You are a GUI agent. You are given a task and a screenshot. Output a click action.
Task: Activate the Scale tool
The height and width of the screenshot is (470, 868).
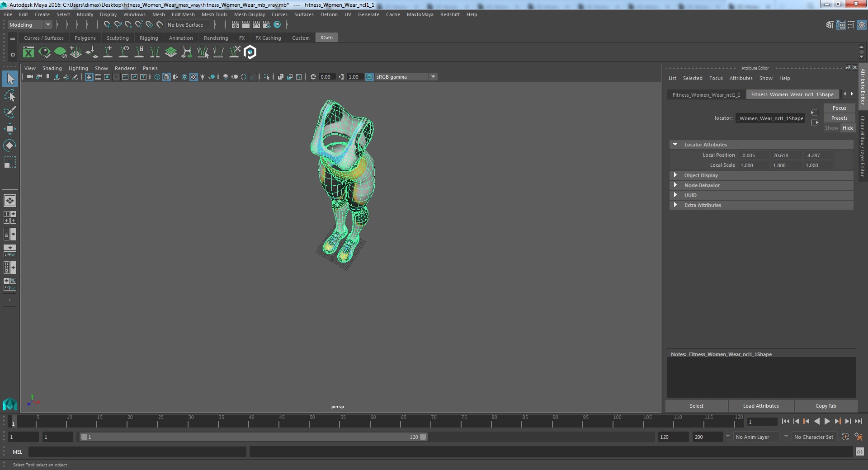tap(10, 162)
